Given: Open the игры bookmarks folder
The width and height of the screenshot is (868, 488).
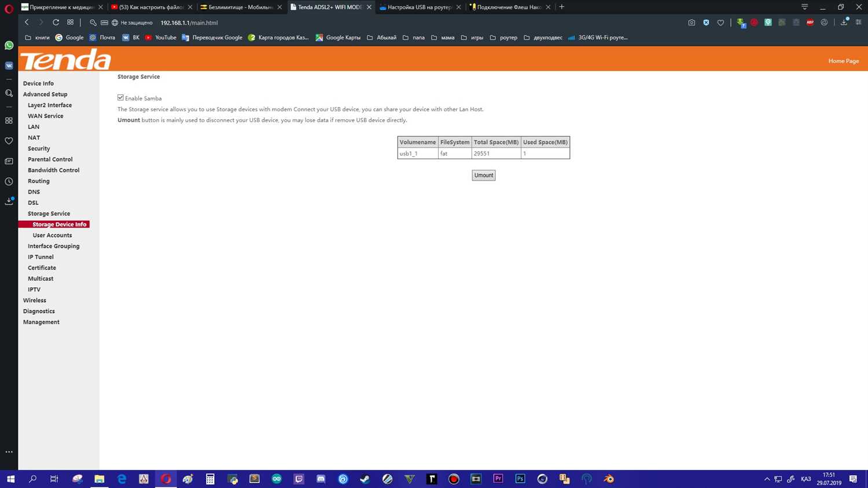Looking at the screenshot, I should pos(472,38).
